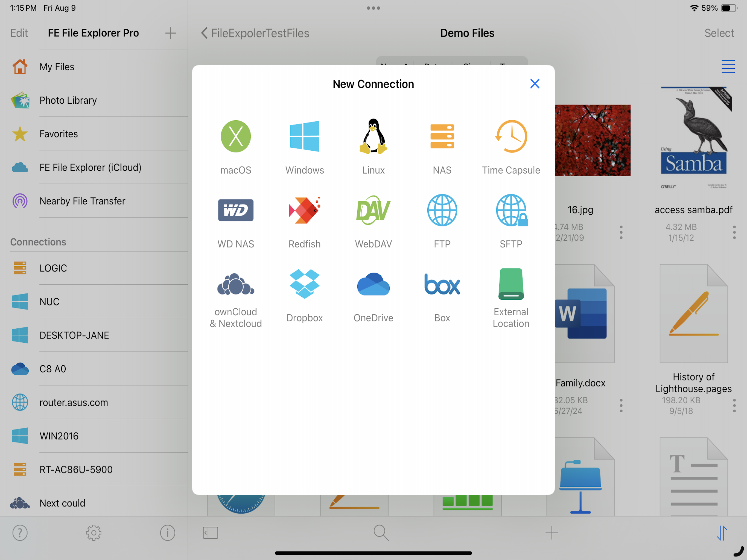Select the Windows connection icon
The image size is (747, 560).
point(304,136)
